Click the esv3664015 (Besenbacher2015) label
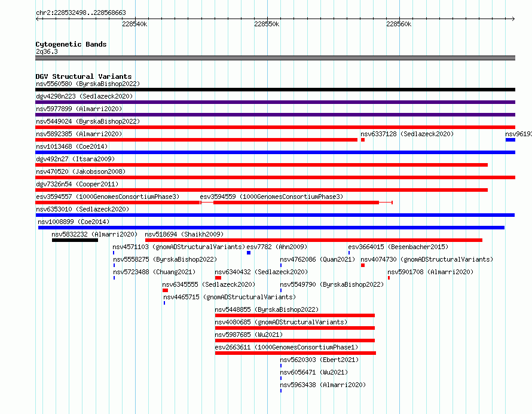532x414 pixels. coord(398,247)
